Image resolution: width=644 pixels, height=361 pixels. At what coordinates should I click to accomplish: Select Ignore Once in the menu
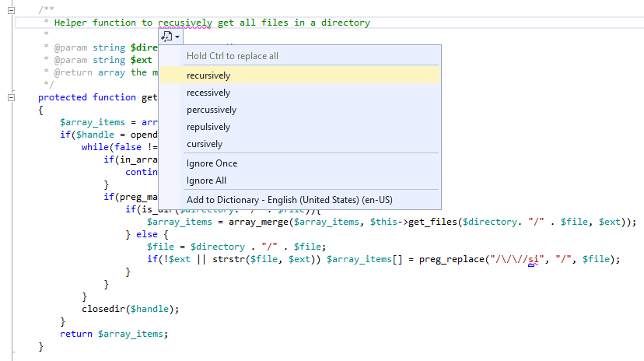[299, 163]
